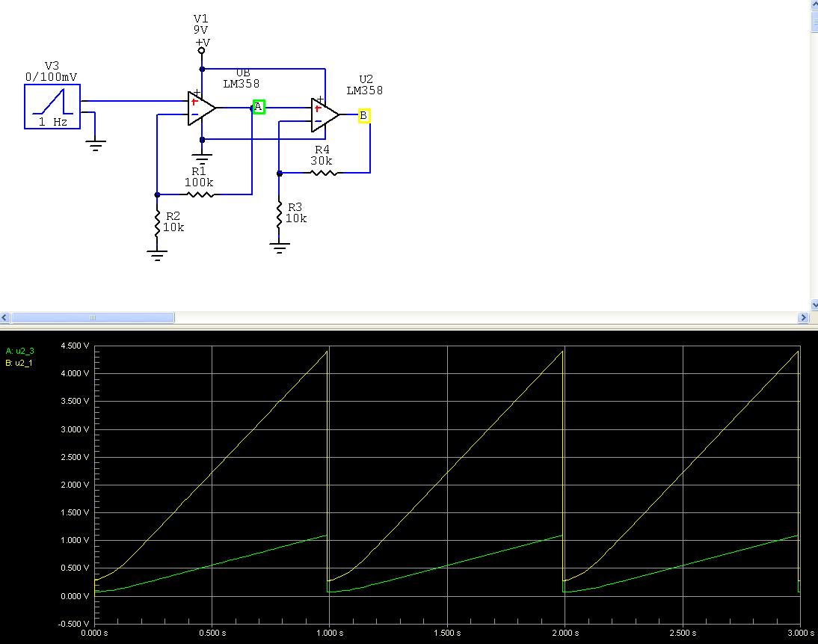The height and width of the screenshot is (644, 818).
Task: Click the "V1 9V" supply label
Action: click(x=201, y=24)
